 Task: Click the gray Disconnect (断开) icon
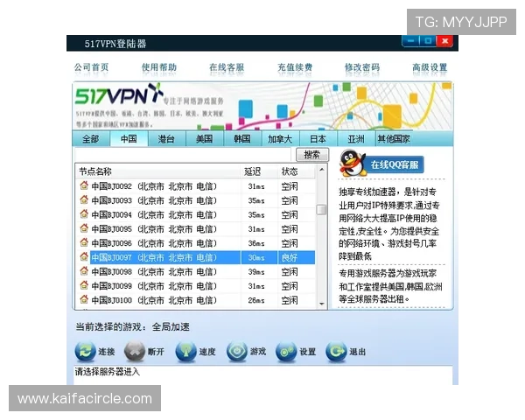pyautogui.click(x=135, y=352)
